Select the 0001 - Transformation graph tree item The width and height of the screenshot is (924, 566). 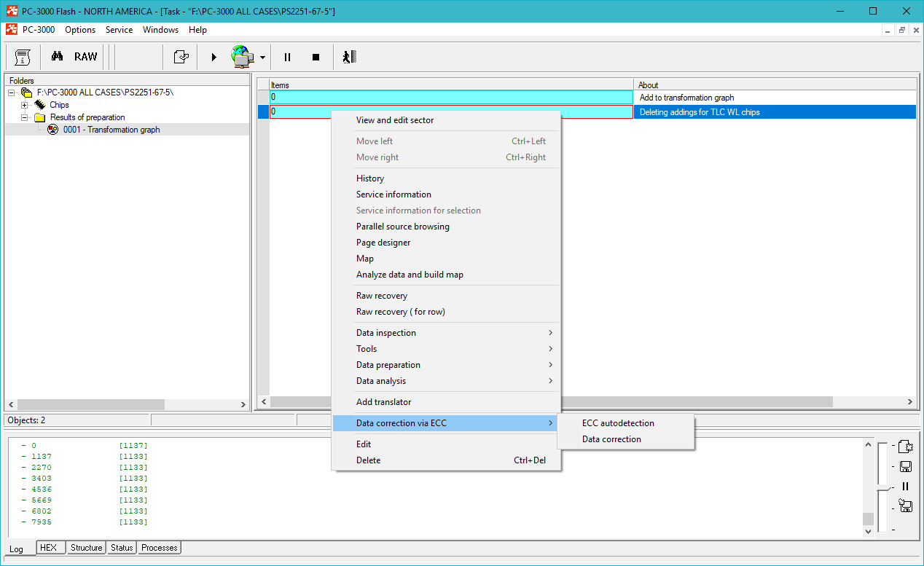click(111, 130)
